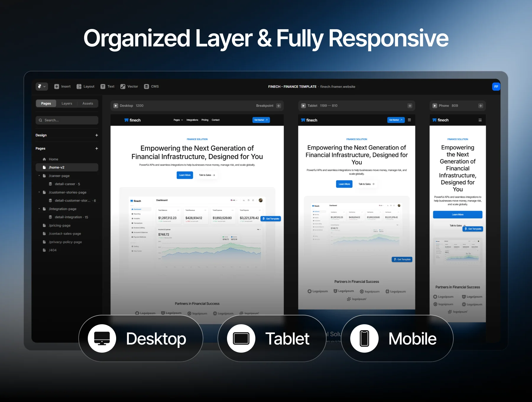Click Learn More button in tablet frame

tap(344, 184)
